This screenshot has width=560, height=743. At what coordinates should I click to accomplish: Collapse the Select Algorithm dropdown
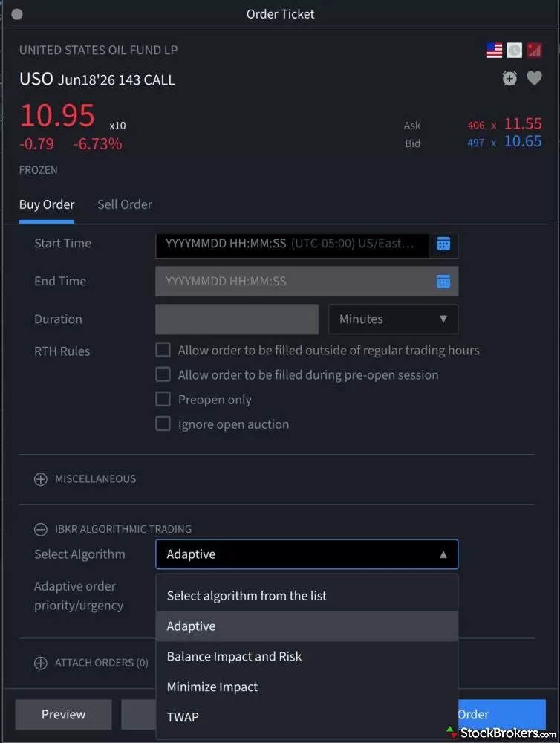pos(307,554)
